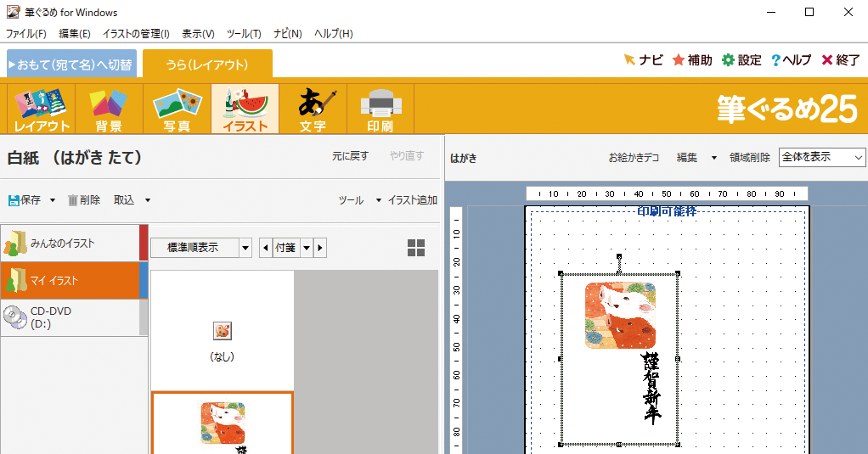
Task: Select the mouse illustration on the postcard canvas
Action: [620, 315]
